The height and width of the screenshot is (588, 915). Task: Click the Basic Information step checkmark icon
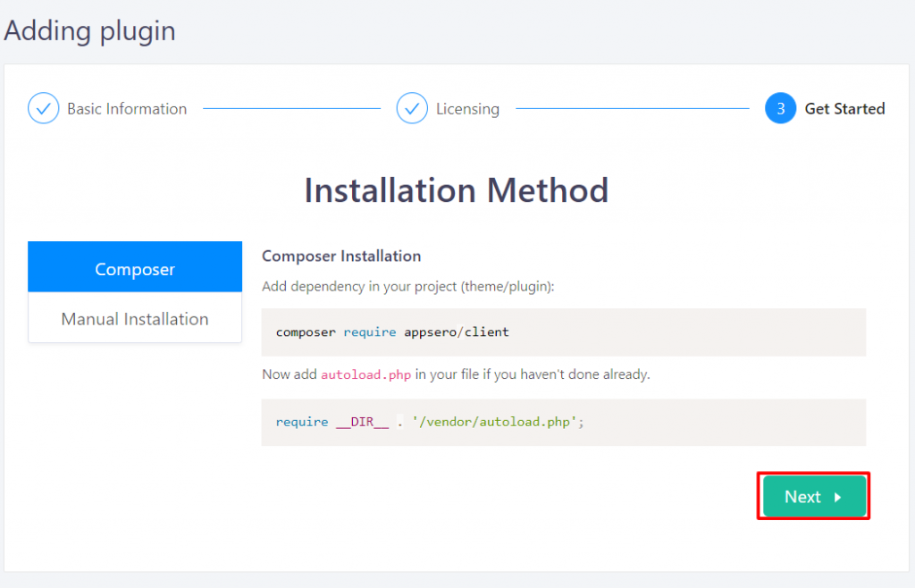[x=43, y=108]
